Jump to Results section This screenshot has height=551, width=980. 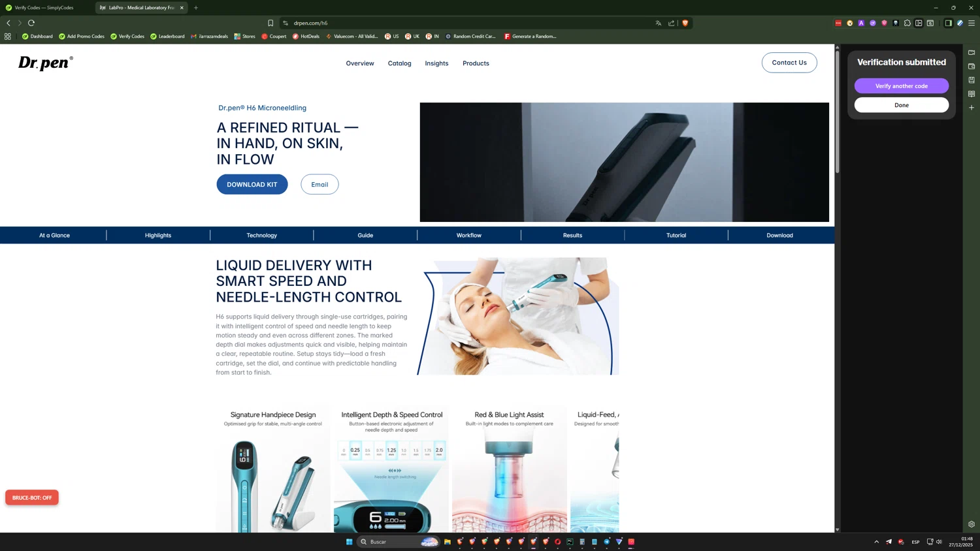point(572,235)
